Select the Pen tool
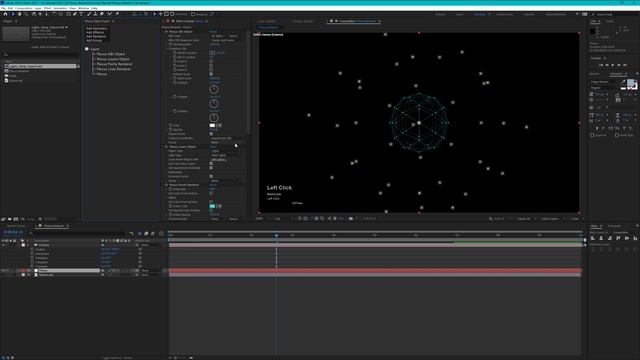 point(75,14)
